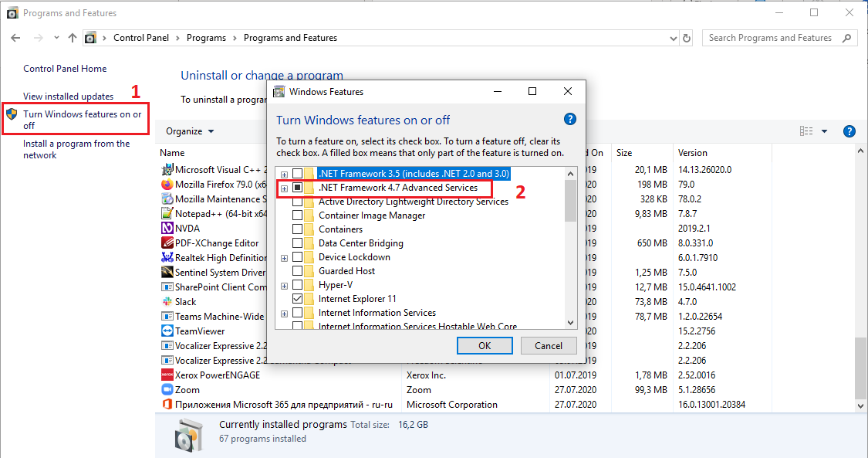The height and width of the screenshot is (458, 868).
Task: Expand the .NET Framework 3.5 node
Action: (x=284, y=174)
